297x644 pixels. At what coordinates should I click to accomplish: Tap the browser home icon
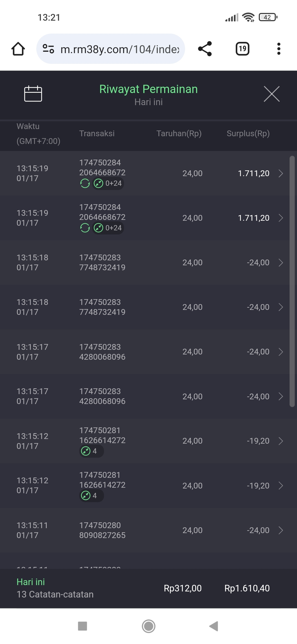[x=18, y=49]
